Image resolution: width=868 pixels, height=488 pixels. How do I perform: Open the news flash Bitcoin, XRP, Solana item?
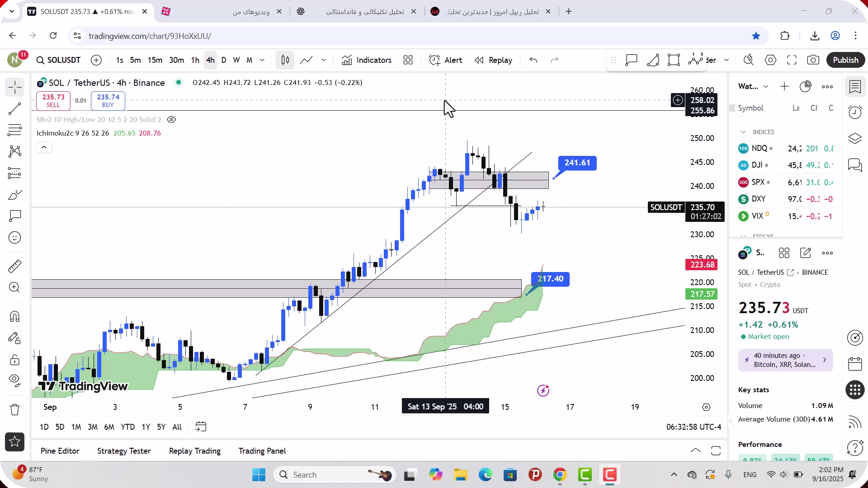(786, 360)
